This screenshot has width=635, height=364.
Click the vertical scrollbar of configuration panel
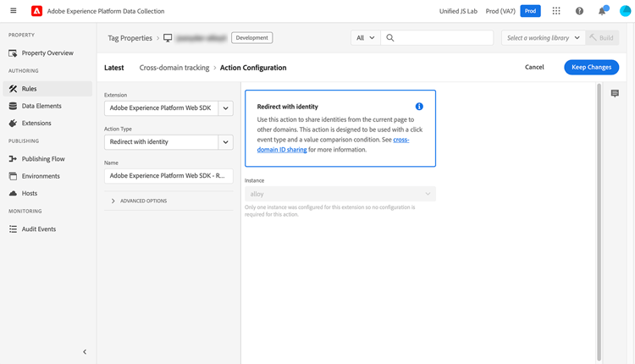599,222
